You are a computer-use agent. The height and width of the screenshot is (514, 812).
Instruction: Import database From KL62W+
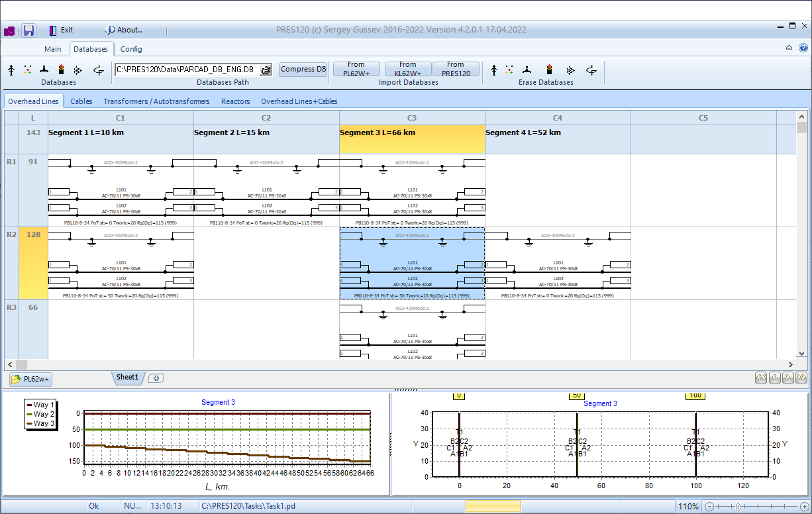[408, 70]
